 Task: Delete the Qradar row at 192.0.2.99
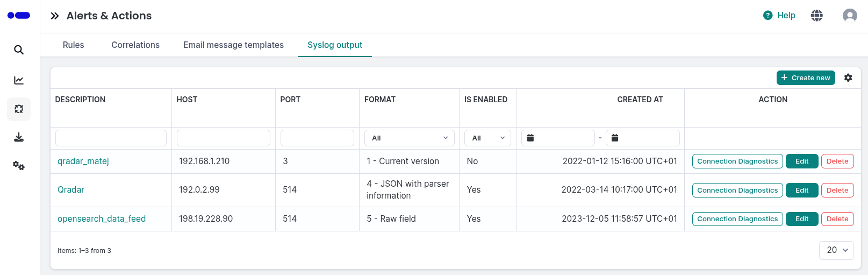(x=837, y=191)
